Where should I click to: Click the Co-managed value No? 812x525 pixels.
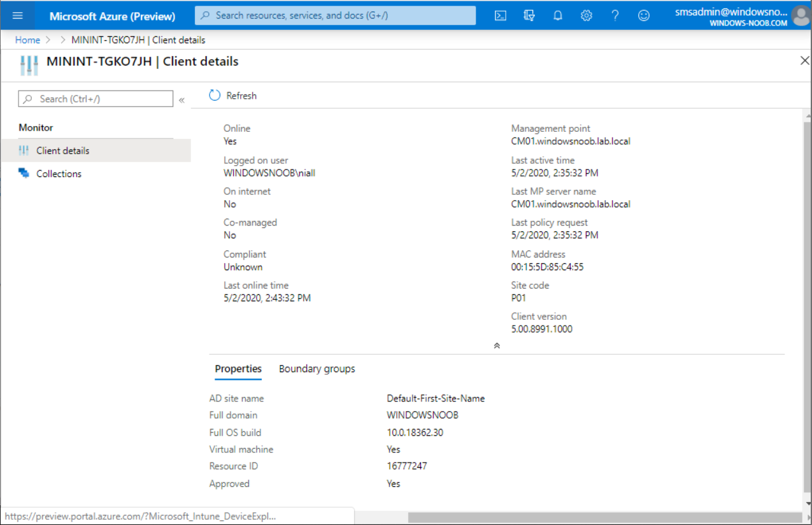230,235
